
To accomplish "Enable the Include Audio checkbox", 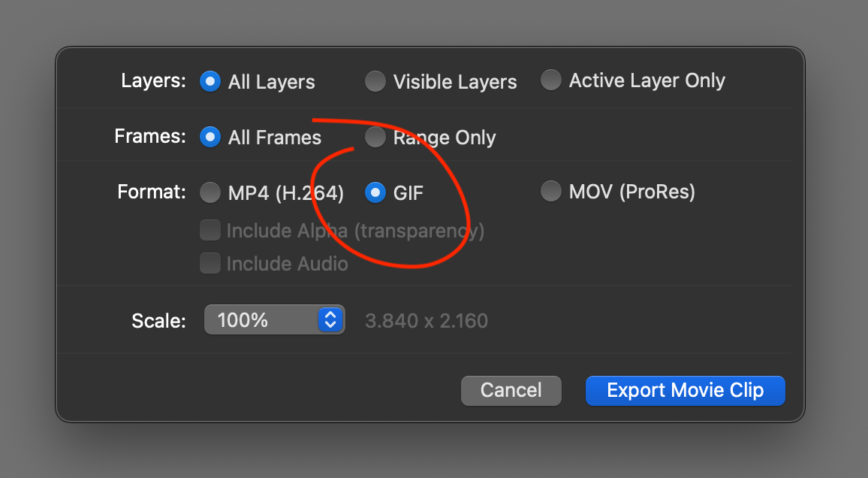I will coord(209,264).
